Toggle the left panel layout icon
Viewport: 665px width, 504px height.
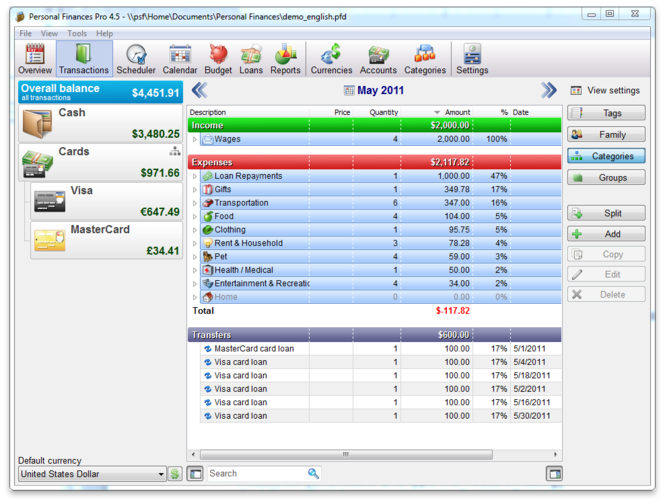pos(195,473)
